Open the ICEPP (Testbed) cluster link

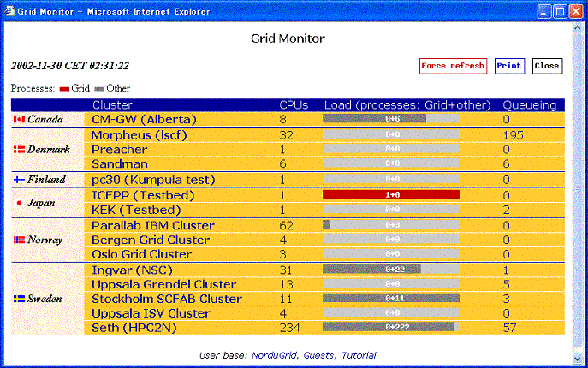[x=143, y=195]
